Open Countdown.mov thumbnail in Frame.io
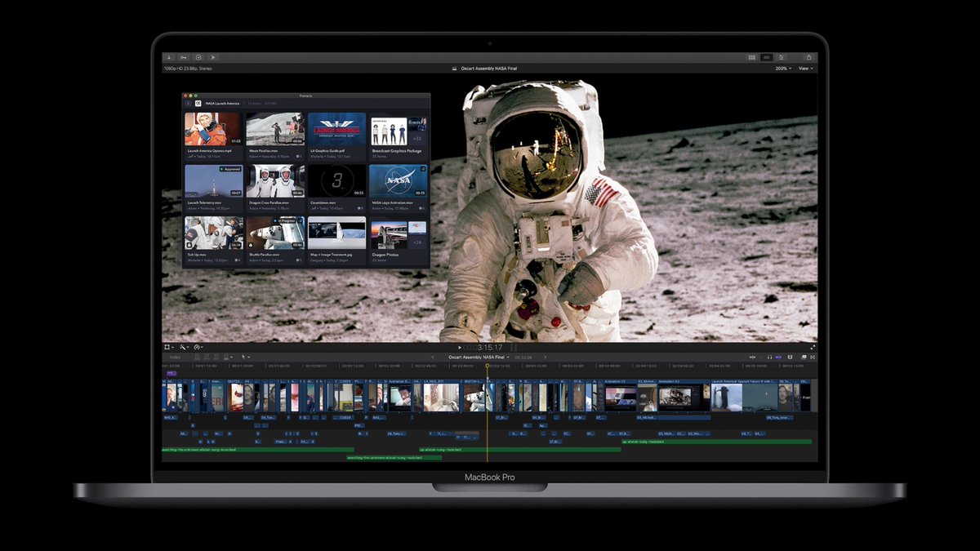The image size is (980, 551). click(x=336, y=180)
